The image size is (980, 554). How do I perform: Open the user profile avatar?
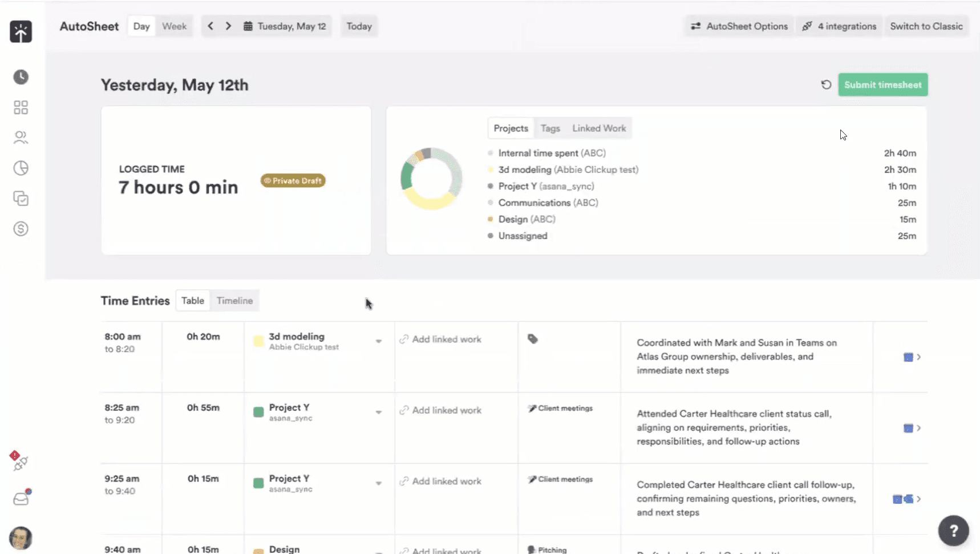point(21,538)
